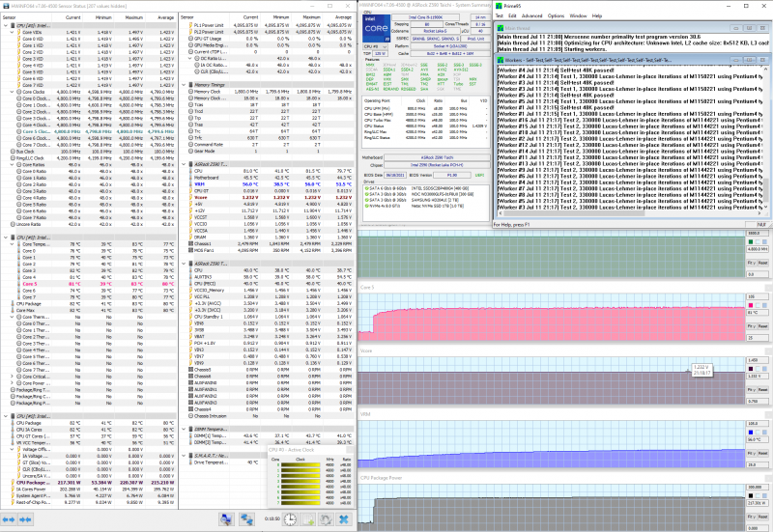Image resolution: width=773 pixels, height=532 pixels.
Task: Select the CPU Package power row 217.301 W
Action: (89, 483)
